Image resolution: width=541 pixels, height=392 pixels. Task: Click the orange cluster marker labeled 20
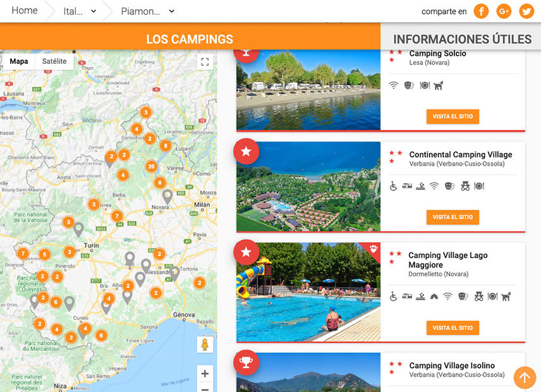coord(151,167)
